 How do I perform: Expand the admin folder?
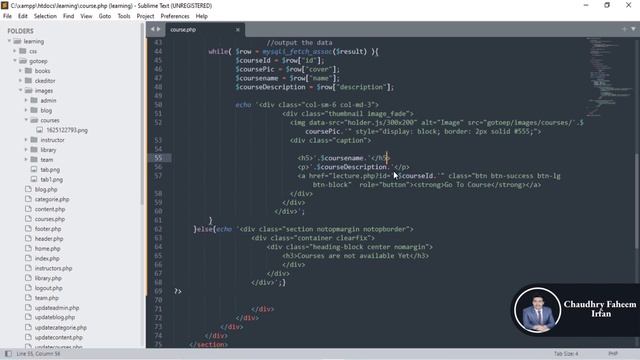pos(26,100)
